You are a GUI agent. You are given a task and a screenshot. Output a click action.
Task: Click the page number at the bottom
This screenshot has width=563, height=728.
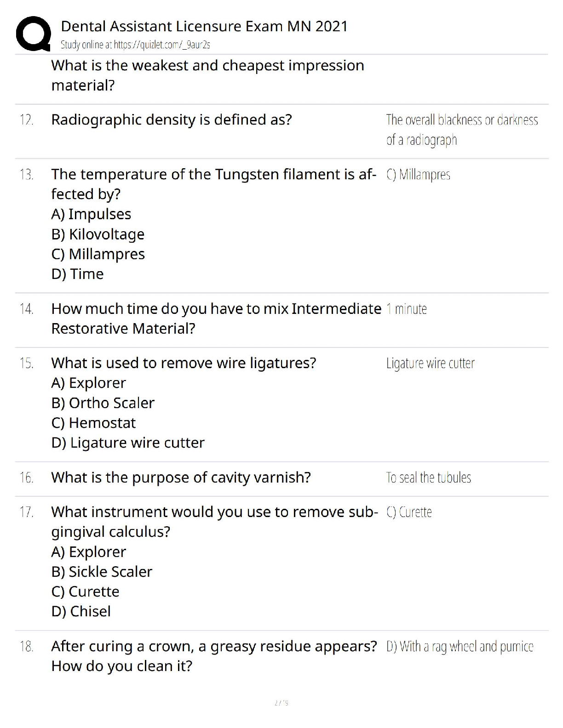click(281, 703)
